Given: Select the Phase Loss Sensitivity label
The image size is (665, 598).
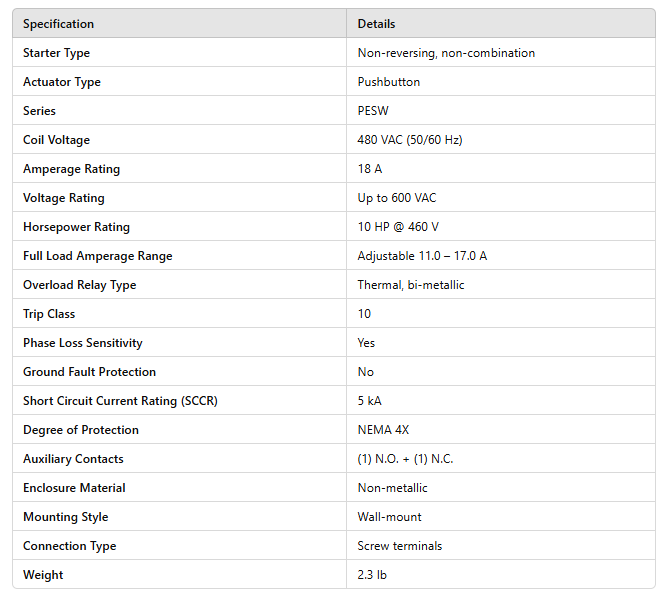Looking at the screenshot, I should (x=83, y=343).
